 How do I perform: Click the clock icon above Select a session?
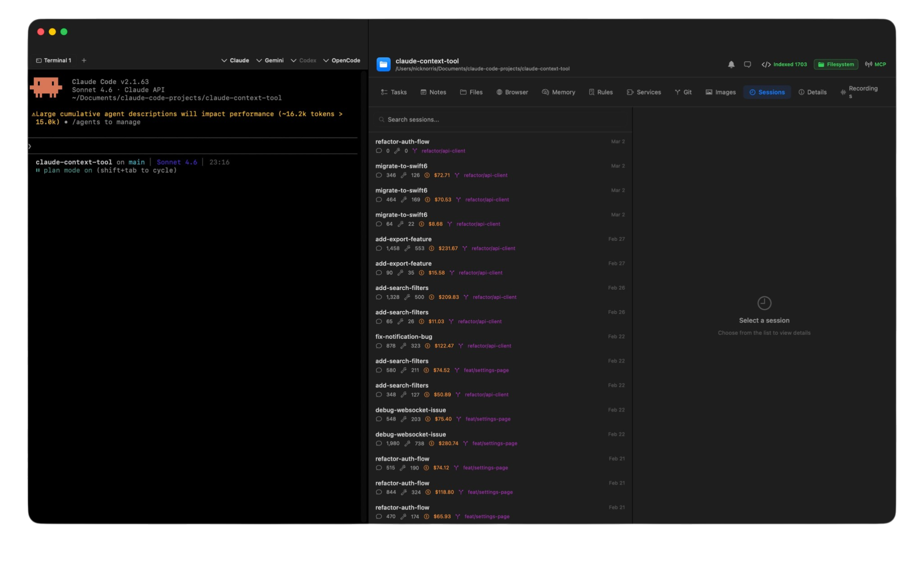[x=764, y=303]
